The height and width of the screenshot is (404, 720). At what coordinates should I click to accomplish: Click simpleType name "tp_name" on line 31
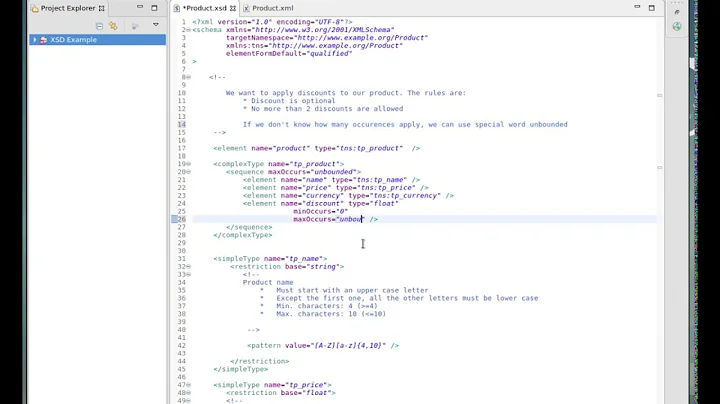click(x=304, y=259)
